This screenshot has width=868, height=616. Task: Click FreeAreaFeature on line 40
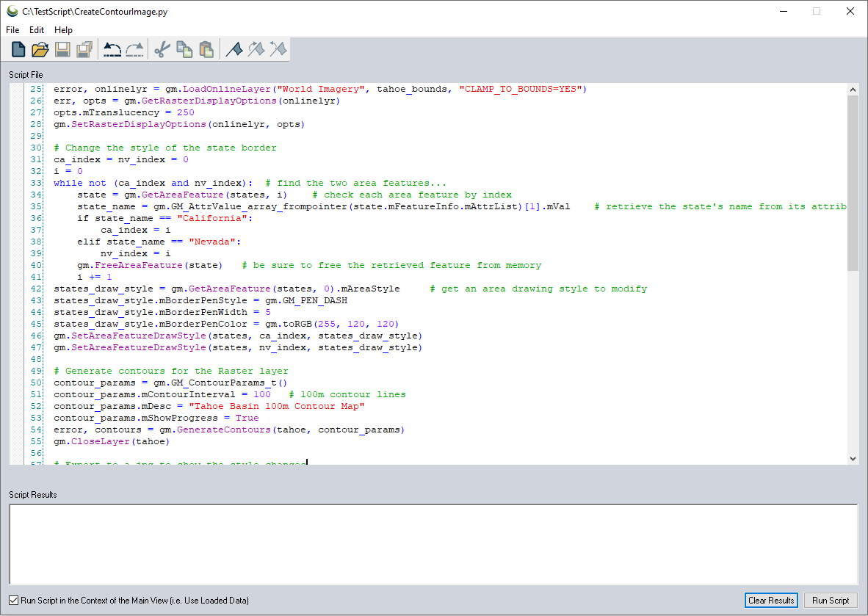click(x=138, y=265)
